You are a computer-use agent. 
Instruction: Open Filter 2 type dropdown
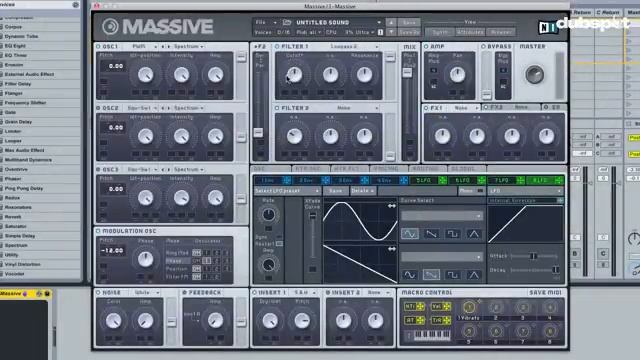pyautogui.click(x=354, y=108)
